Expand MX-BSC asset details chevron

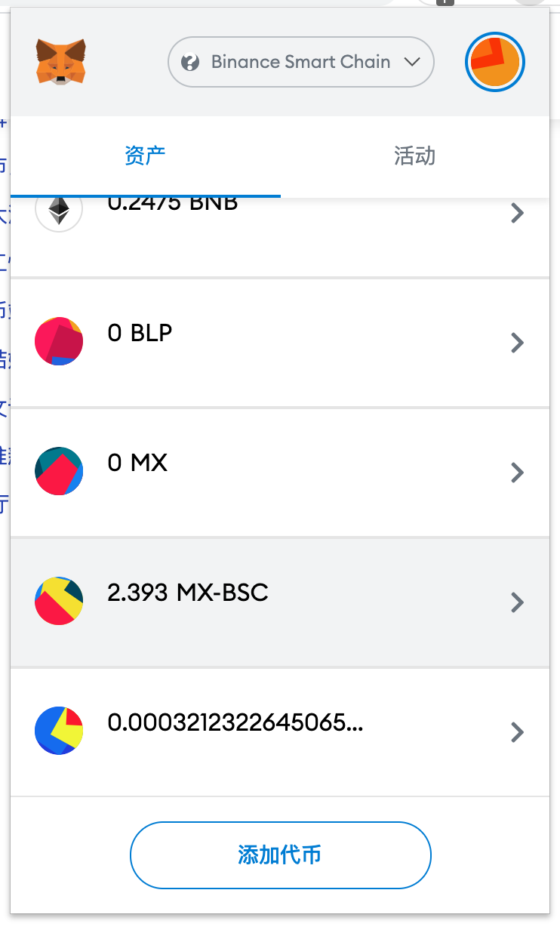pyautogui.click(x=517, y=602)
